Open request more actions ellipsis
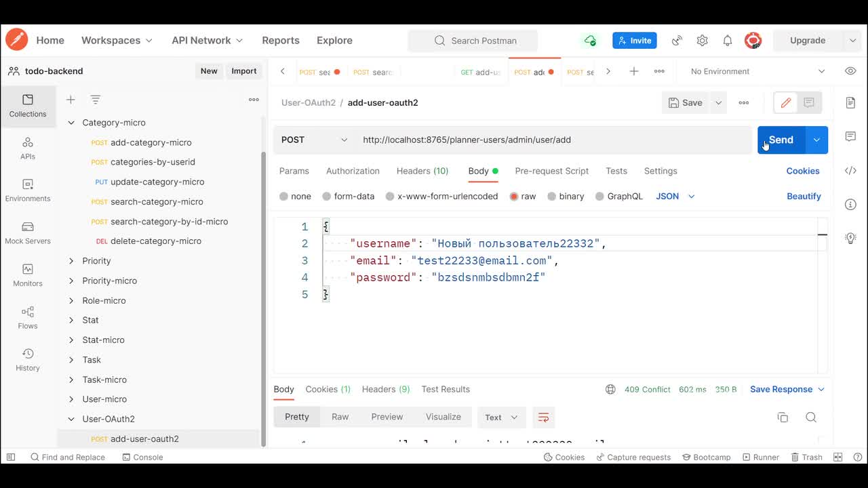 point(744,103)
